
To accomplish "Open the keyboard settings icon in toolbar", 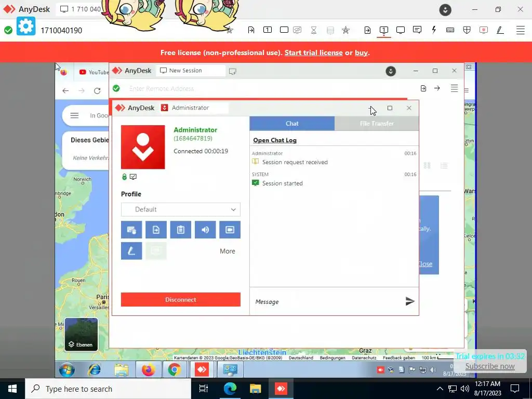I will tap(450, 30).
